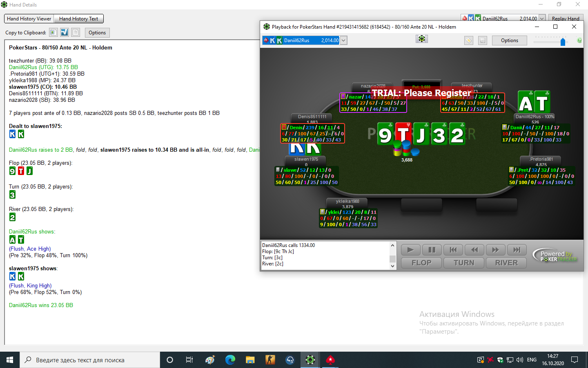This screenshot has height=368, width=588.
Task: Click the Jack of clubs board card
Action: [x=421, y=134]
